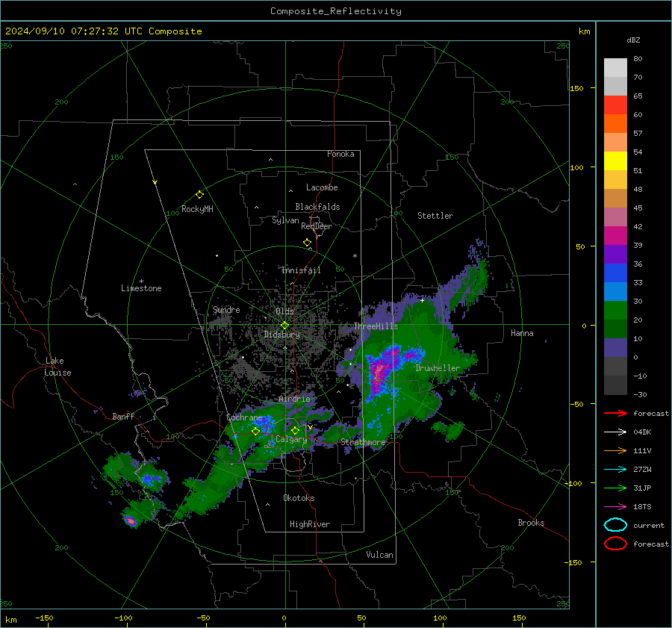Image resolution: width=672 pixels, height=628 pixels.
Task: Click the 'Blackfalds' map label
Action: pos(317,207)
